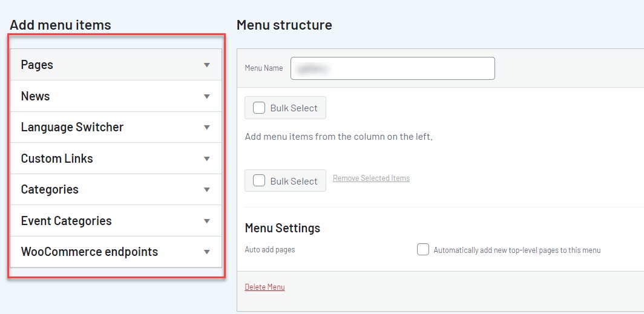644x314 pixels.
Task: Click the WooCommerce endpoints heading text
Action: click(x=89, y=252)
